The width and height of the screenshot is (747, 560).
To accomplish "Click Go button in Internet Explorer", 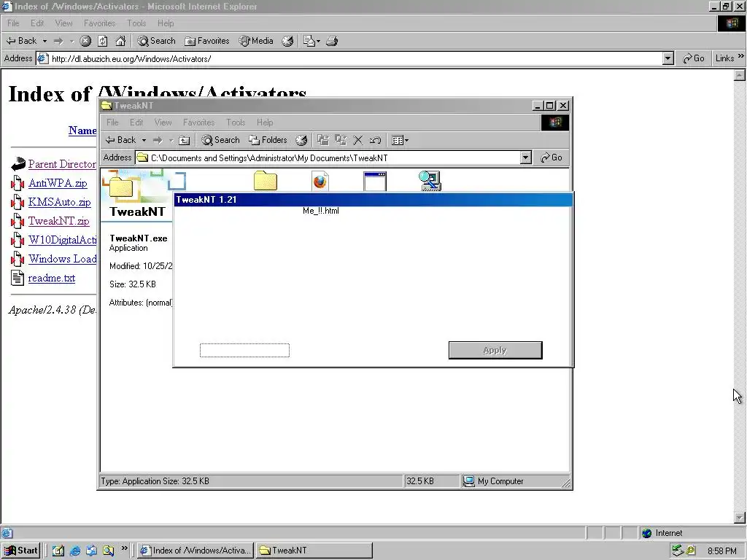I will point(694,58).
